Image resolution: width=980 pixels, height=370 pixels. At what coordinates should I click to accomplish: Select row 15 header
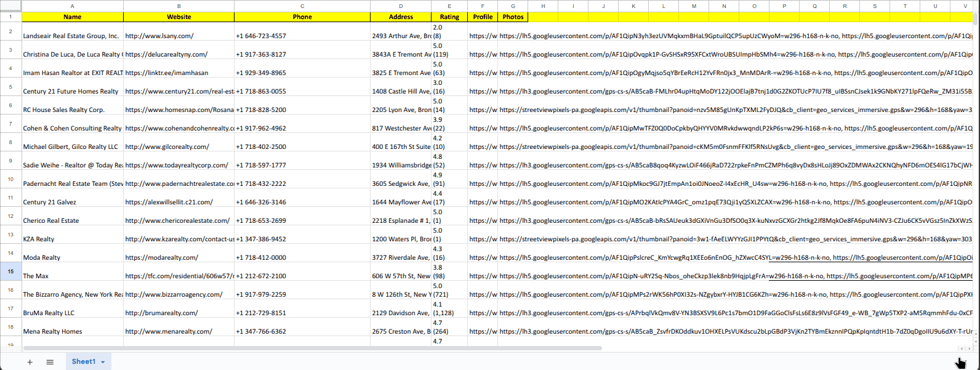pyautogui.click(x=10, y=271)
